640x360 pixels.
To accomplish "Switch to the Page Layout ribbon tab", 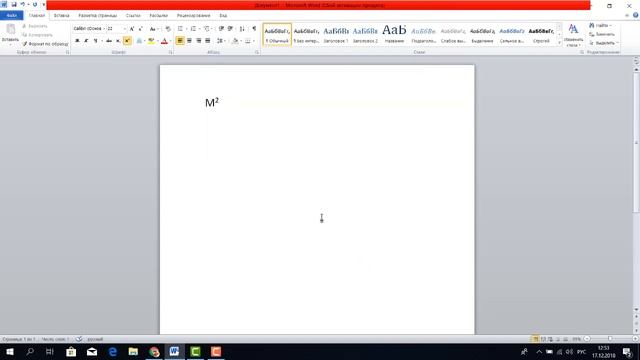I will pyautogui.click(x=98, y=16).
